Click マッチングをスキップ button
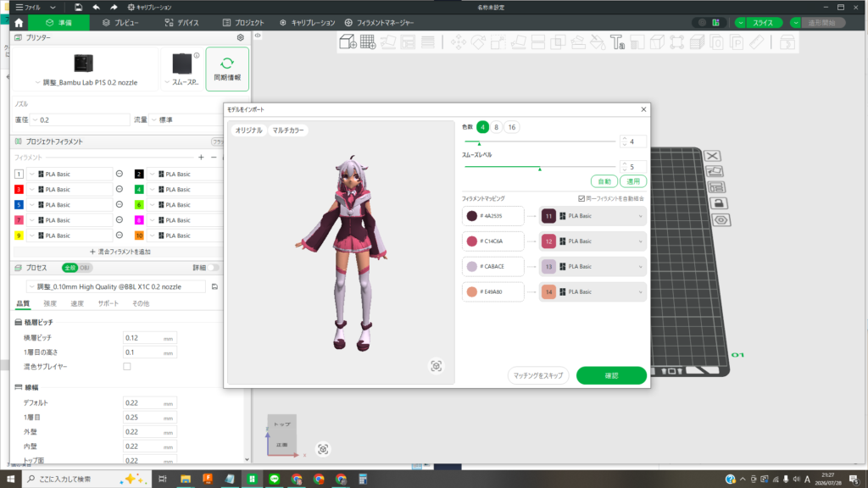 tap(538, 375)
